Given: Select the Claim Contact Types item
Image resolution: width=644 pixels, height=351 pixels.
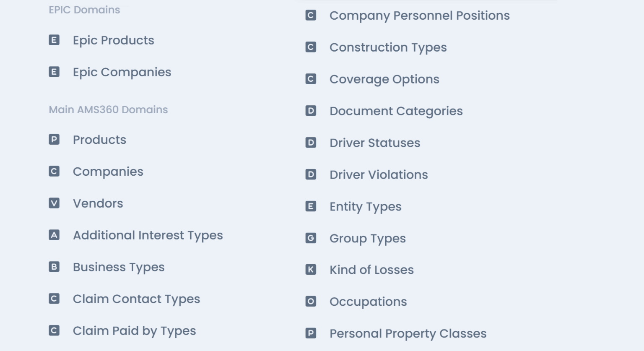Looking at the screenshot, I should click(136, 299).
